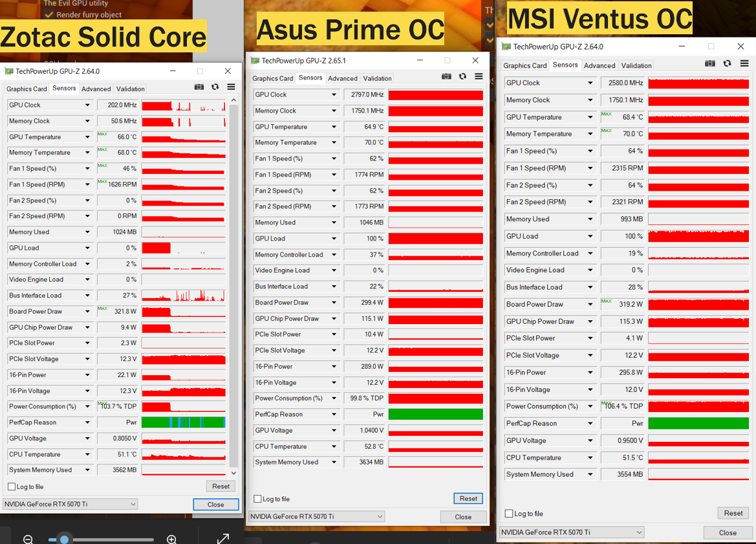Click zoom in magnifier icon at bottom
Screen dimensions: 756x544
[171, 539]
